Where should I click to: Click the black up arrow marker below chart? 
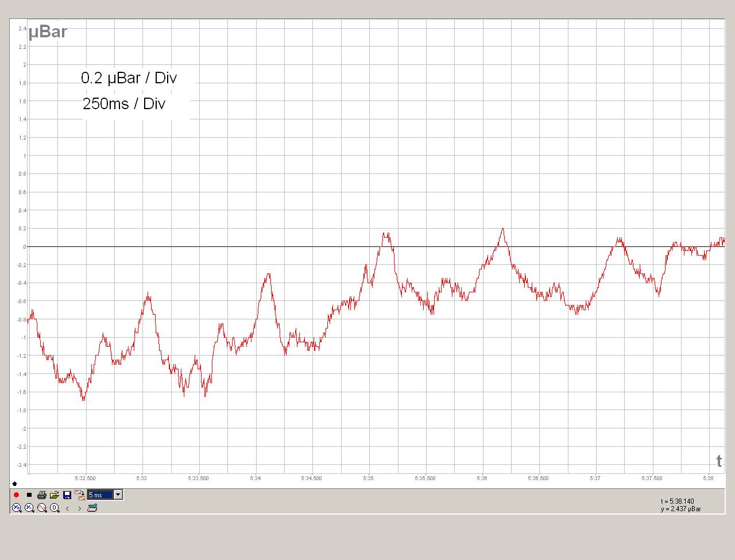point(15,484)
